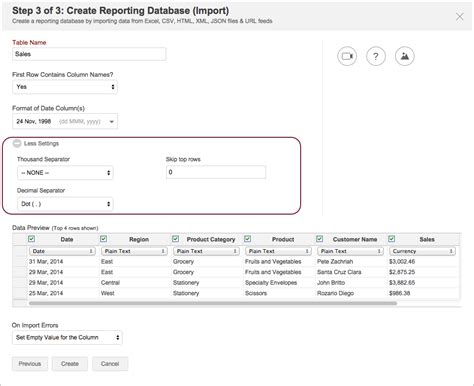Focus the Skip top rows field
The height and width of the screenshot is (386, 474).
pyautogui.click(x=216, y=172)
